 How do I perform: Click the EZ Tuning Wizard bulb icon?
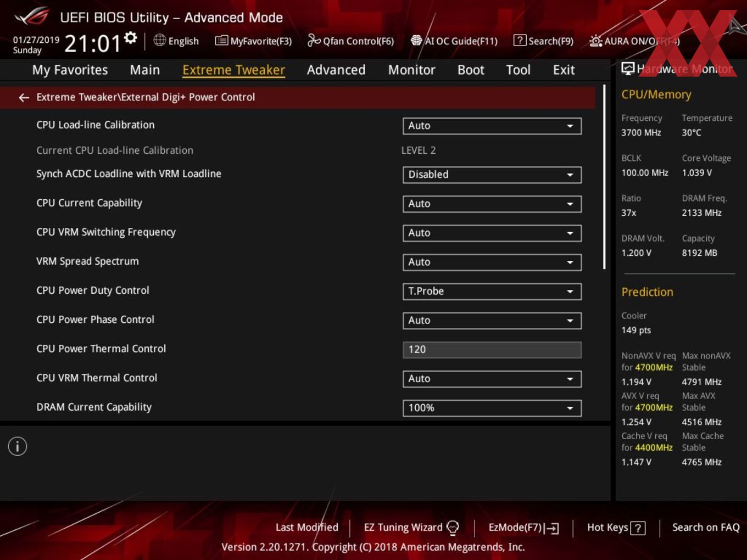[453, 528]
